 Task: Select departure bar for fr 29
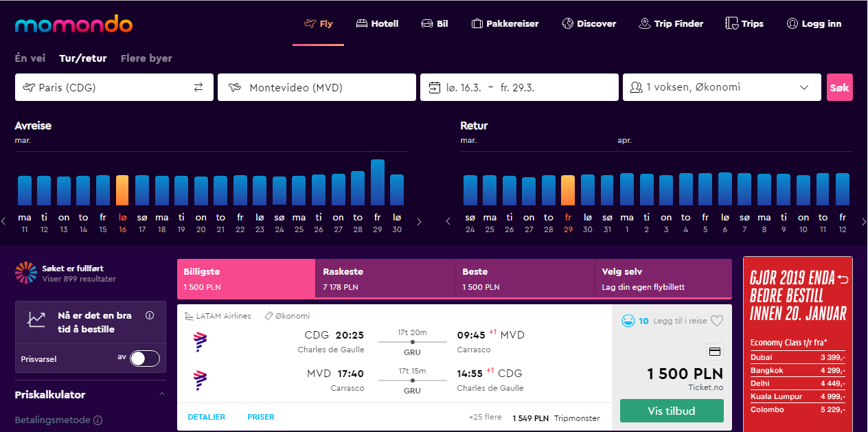click(377, 182)
